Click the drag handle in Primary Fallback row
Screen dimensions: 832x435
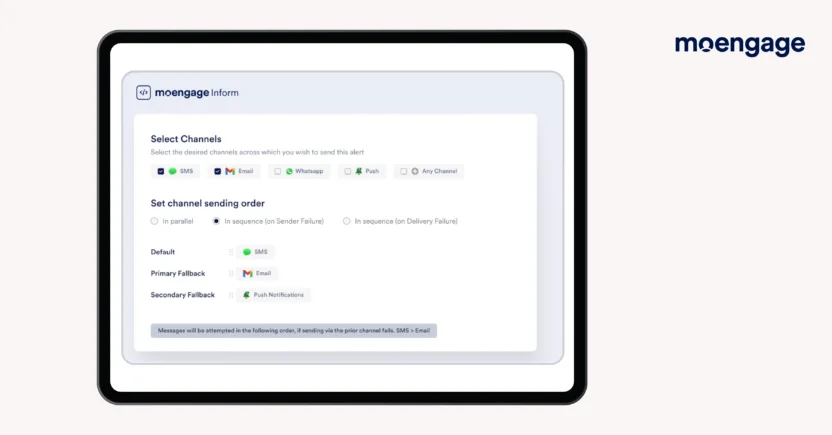231,273
